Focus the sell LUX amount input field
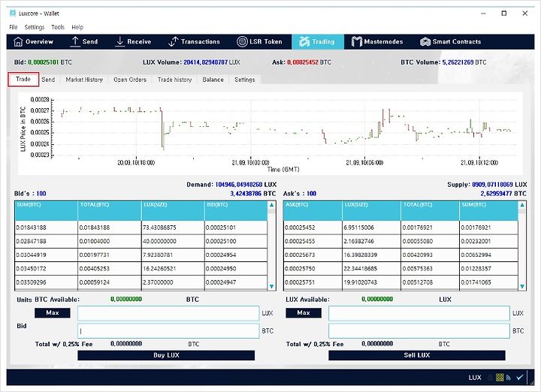Image resolution: width=541 pixels, height=392 pixels. pyautogui.click(x=419, y=313)
